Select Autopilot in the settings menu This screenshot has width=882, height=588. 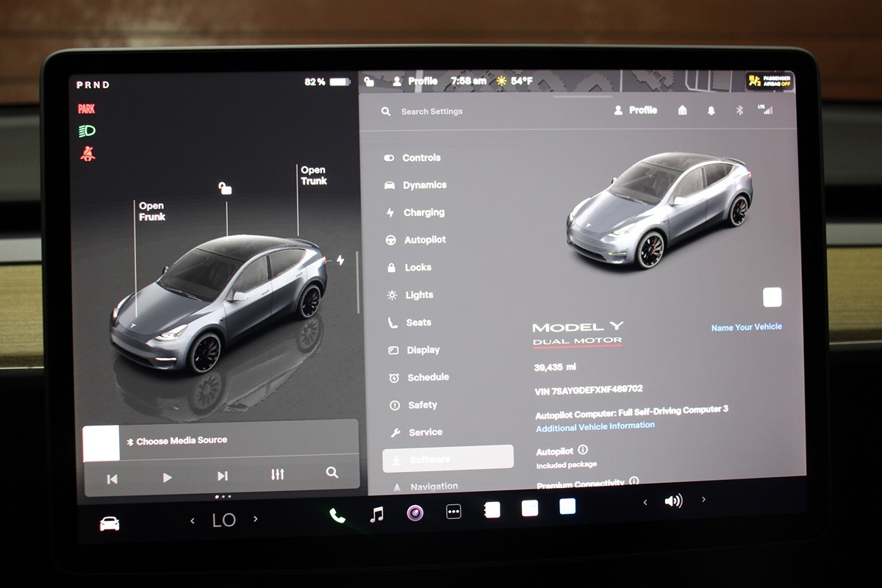coord(424,240)
